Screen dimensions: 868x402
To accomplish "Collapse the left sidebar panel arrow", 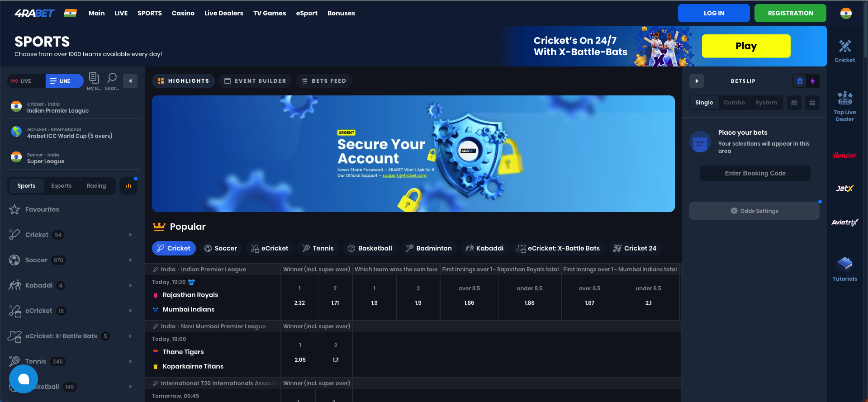I will pos(130,81).
